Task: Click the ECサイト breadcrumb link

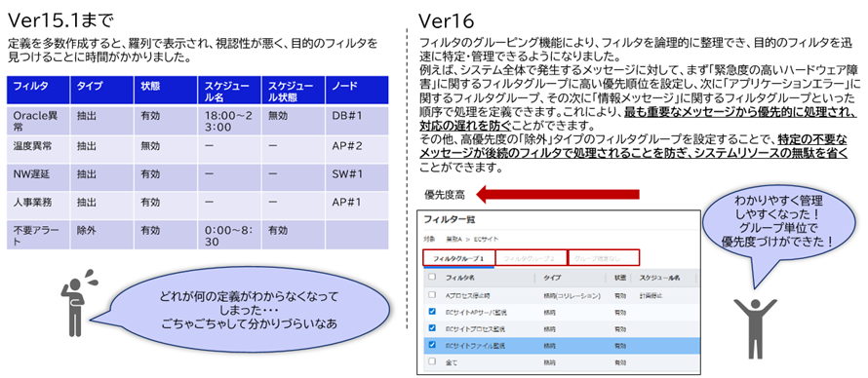Action: [487, 240]
